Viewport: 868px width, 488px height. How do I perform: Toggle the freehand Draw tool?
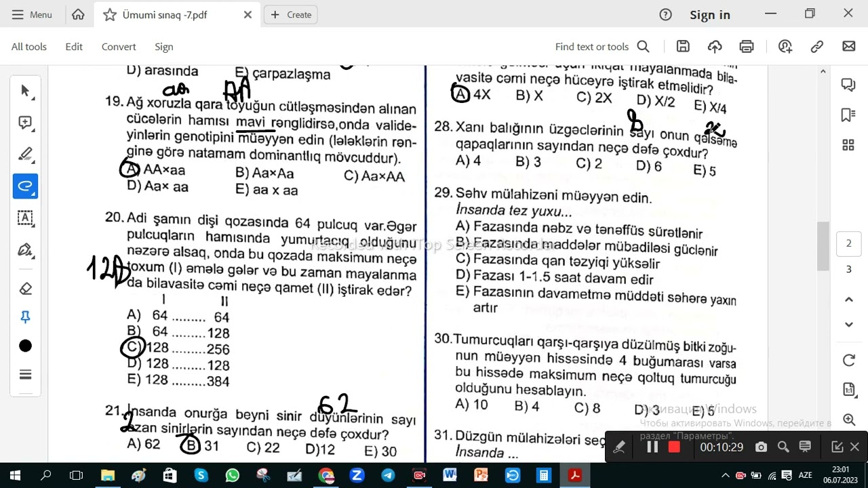[25, 186]
